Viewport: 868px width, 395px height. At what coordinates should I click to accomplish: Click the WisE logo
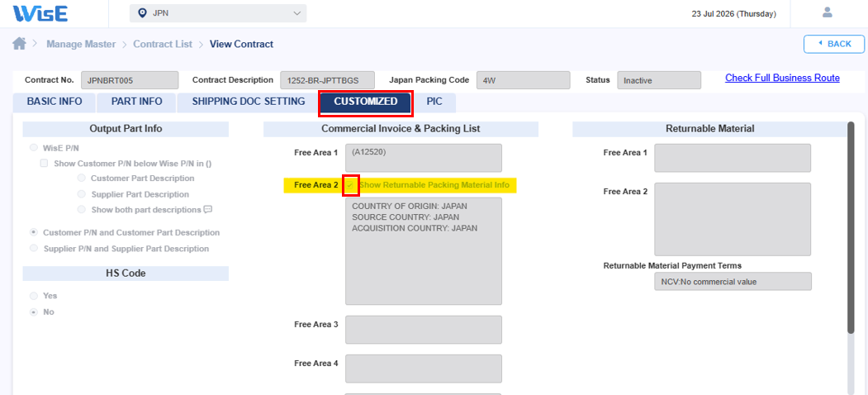coord(40,13)
